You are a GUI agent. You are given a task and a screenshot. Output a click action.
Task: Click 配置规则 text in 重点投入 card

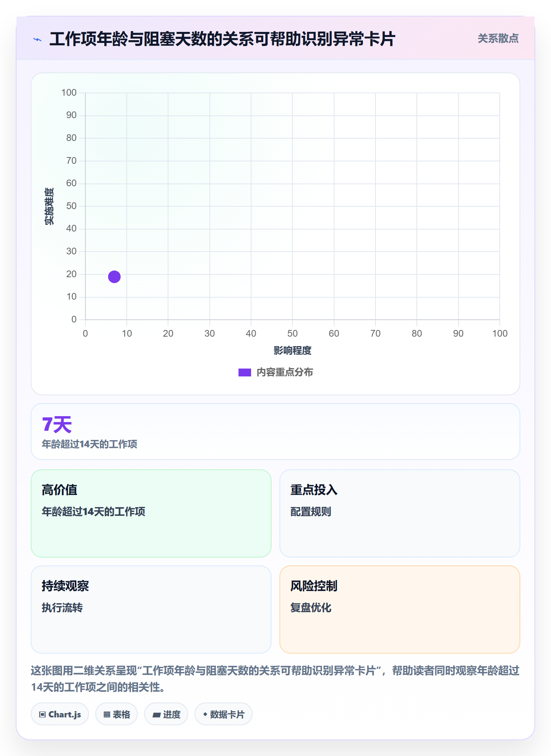coord(311,511)
